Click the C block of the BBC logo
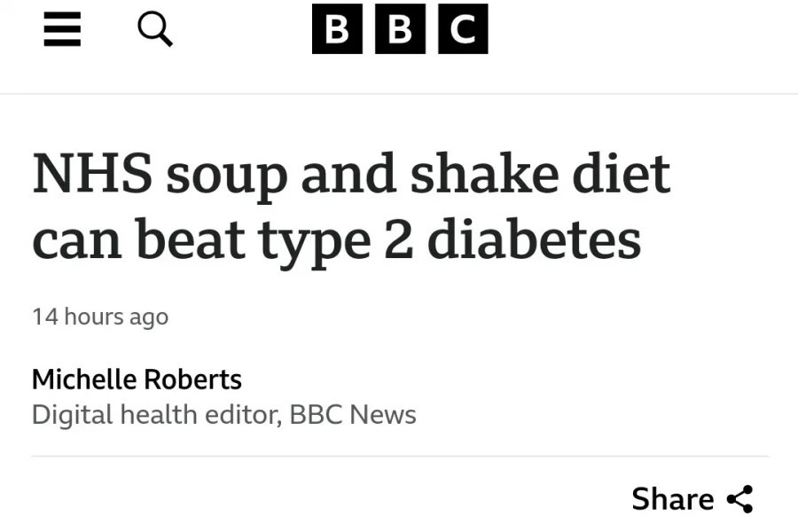Image resolution: width=798 pixels, height=532 pixels. [463, 29]
